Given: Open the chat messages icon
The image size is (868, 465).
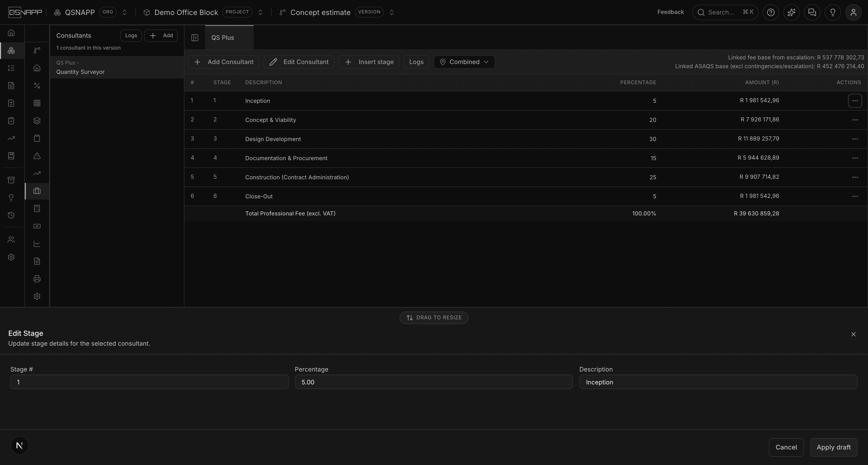Looking at the screenshot, I should 812,12.
